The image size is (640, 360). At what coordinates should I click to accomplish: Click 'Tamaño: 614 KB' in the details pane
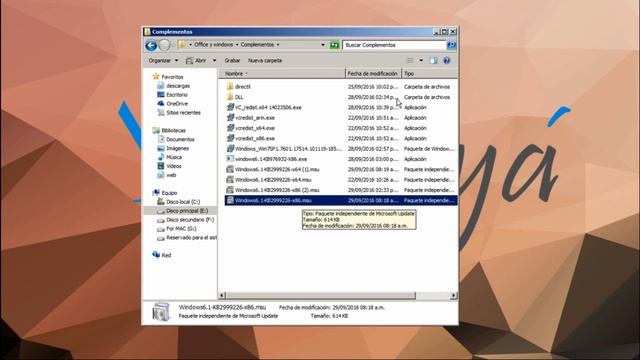329,316
